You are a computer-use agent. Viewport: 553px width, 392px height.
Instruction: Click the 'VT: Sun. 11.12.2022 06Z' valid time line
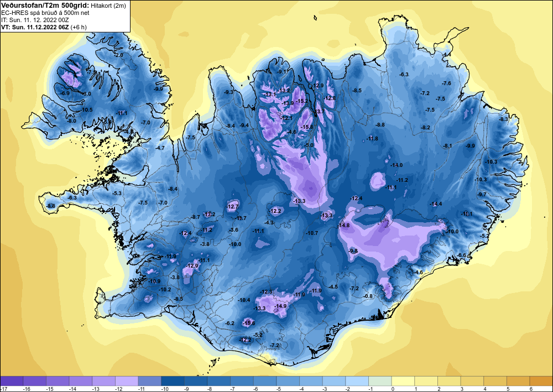(35, 27)
